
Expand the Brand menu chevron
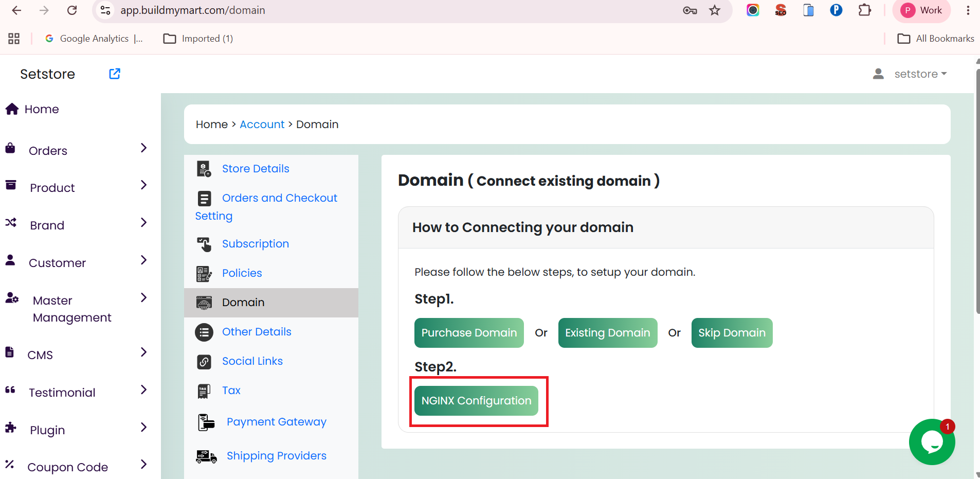point(144,223)
